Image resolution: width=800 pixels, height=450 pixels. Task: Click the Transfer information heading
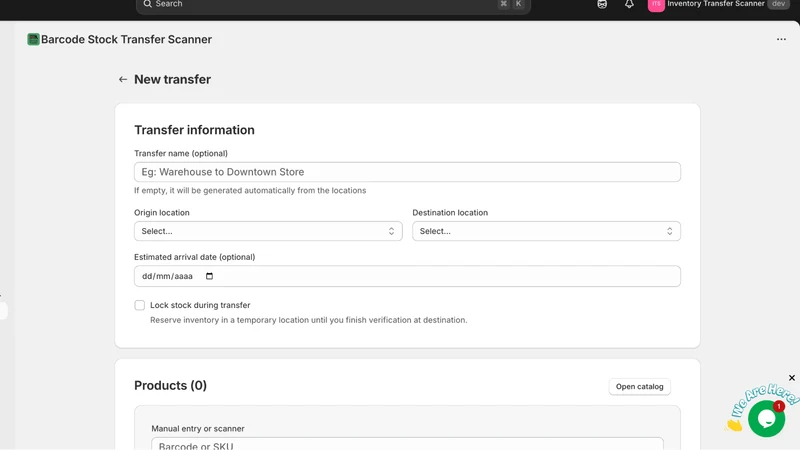pyautogui.click(x=194, y=130)
